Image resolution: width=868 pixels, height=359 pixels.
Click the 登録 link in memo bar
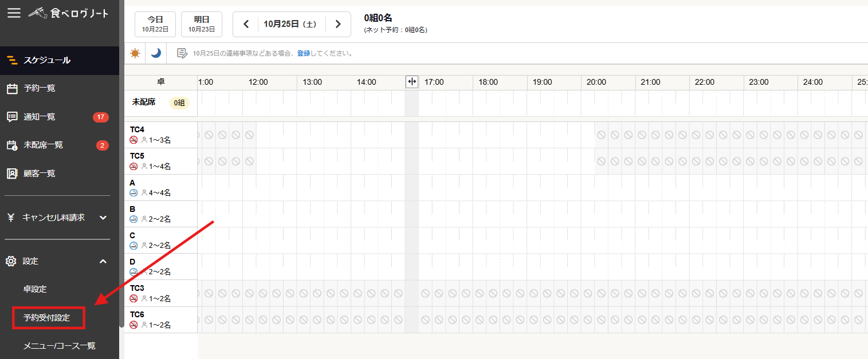304,53
